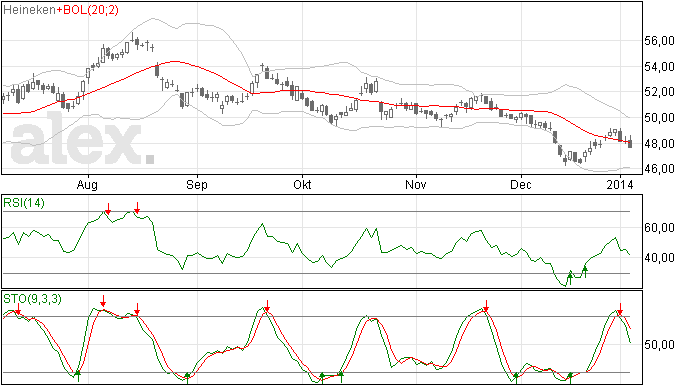
Task: Click the Okt month label
Action: pos(302,184)
